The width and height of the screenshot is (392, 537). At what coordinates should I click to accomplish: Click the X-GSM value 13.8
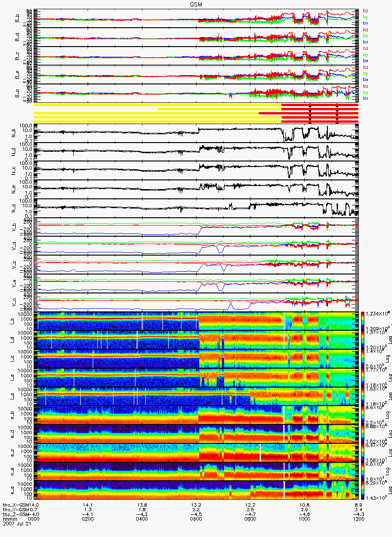pyautogui.click(x=142, y=505)
